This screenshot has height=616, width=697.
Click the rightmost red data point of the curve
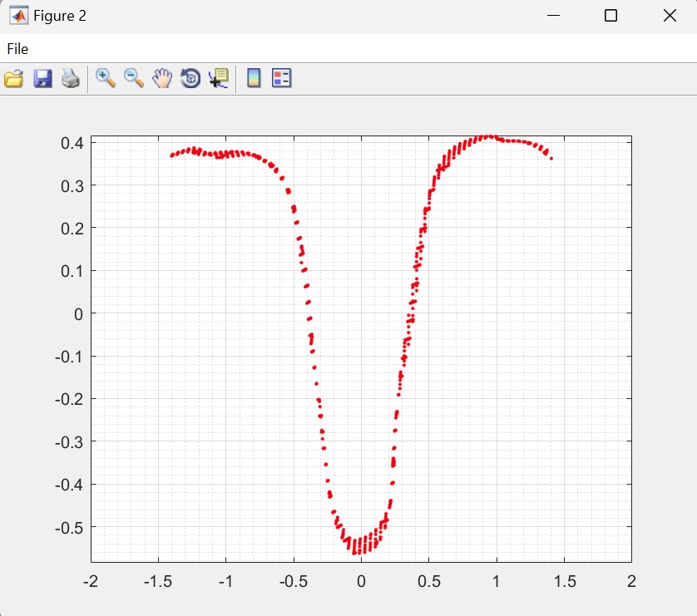point(551,158)
